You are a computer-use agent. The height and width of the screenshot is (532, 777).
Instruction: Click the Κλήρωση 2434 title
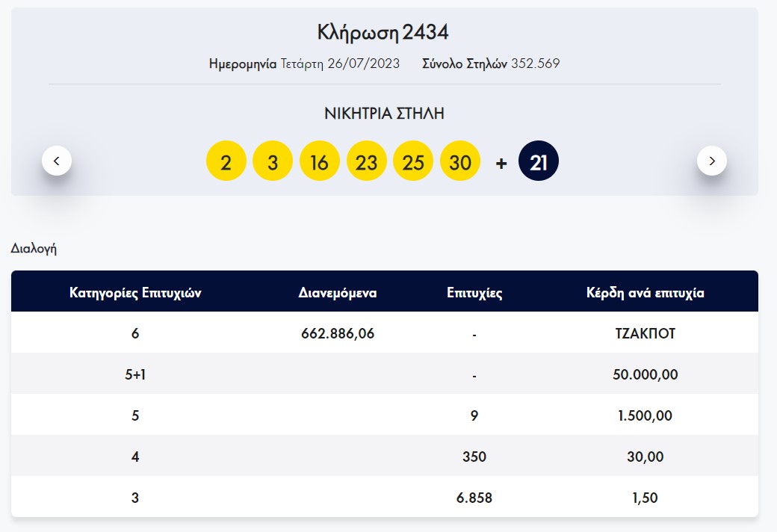(383, 33)
